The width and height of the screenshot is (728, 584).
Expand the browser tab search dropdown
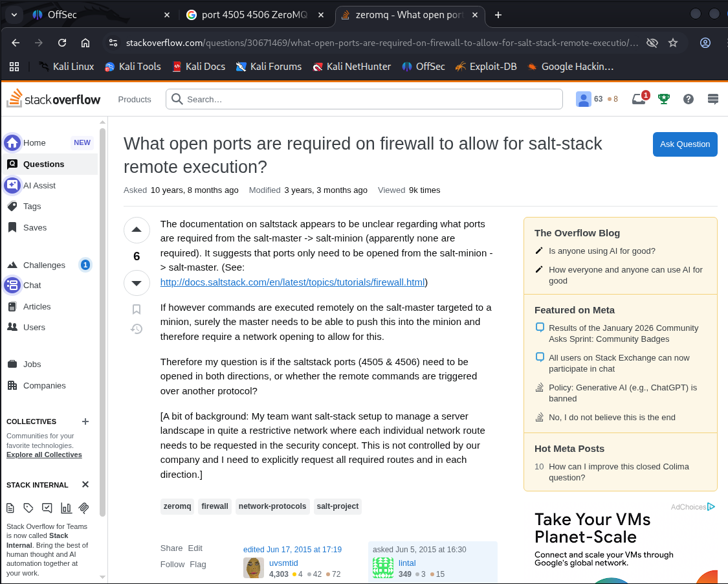[14, 14]
